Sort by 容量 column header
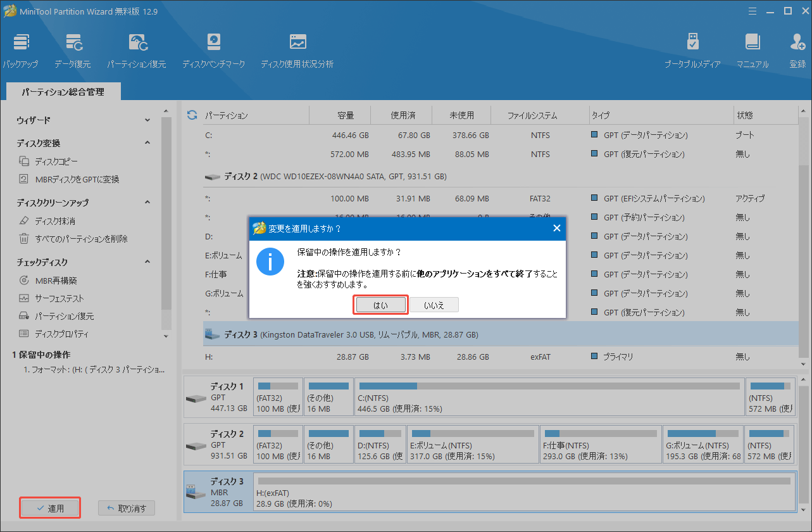The height and width of the screenshot is (532, 812). pyautogui.click(x=346, y=116)
